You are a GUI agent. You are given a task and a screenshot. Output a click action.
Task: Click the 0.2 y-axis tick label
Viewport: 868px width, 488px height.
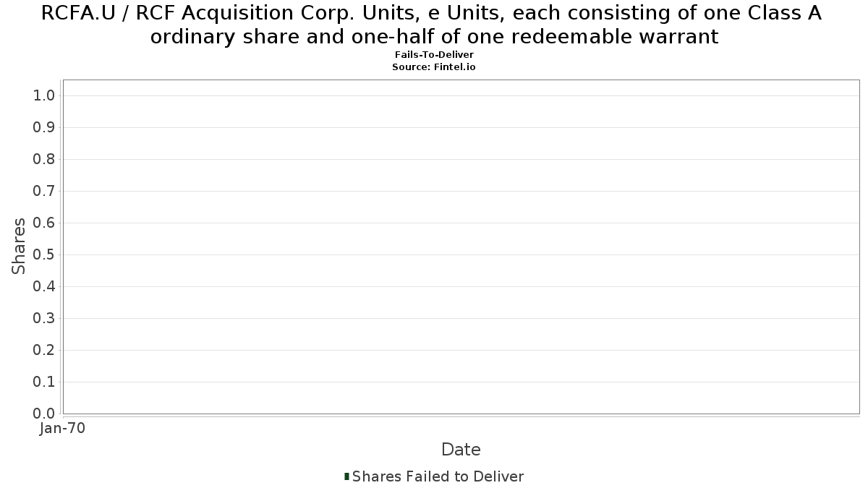coord(45,350)
